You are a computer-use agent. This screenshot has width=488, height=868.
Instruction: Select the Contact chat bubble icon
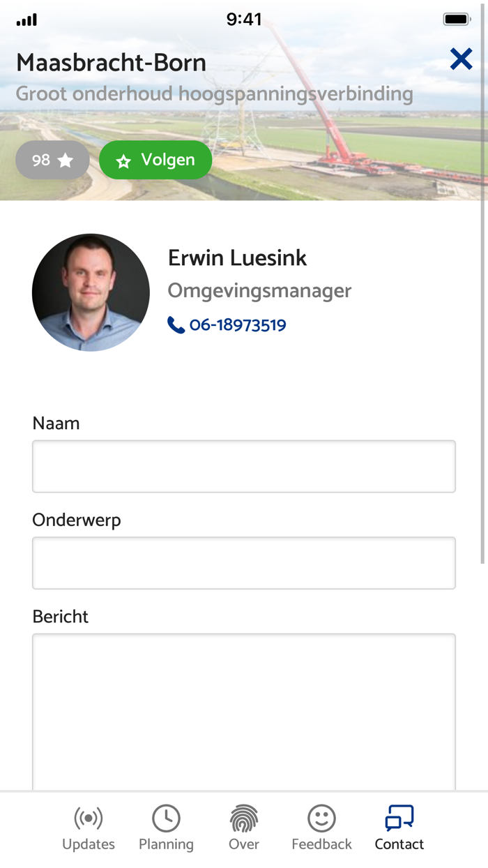pyautogui.click(x=399, y=818)
